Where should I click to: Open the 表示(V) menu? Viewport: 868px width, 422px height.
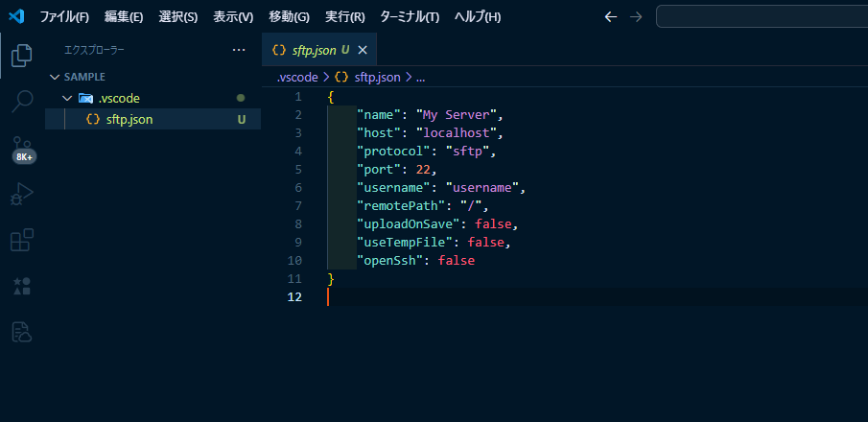[233, 17]
